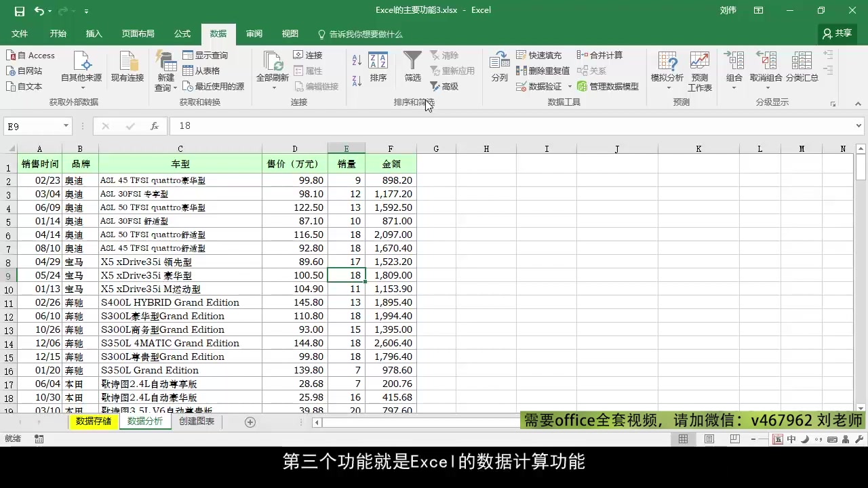Switch to the 公式 ribbon tab

click(182, 34)
